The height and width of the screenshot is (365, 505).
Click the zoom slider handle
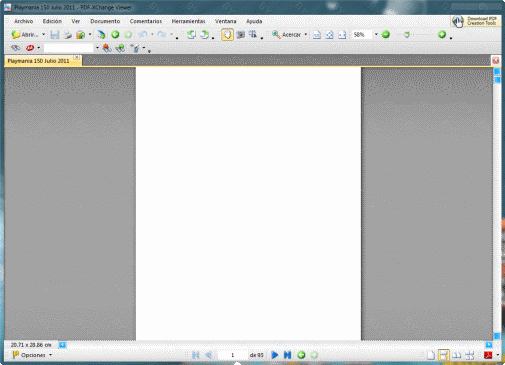click(x=407, y=34)
